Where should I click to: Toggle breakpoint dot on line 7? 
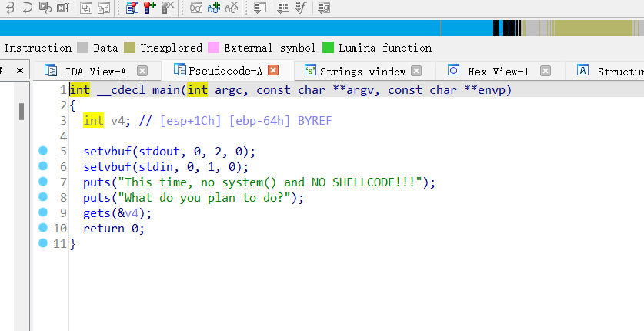click(x=43, y=182)
